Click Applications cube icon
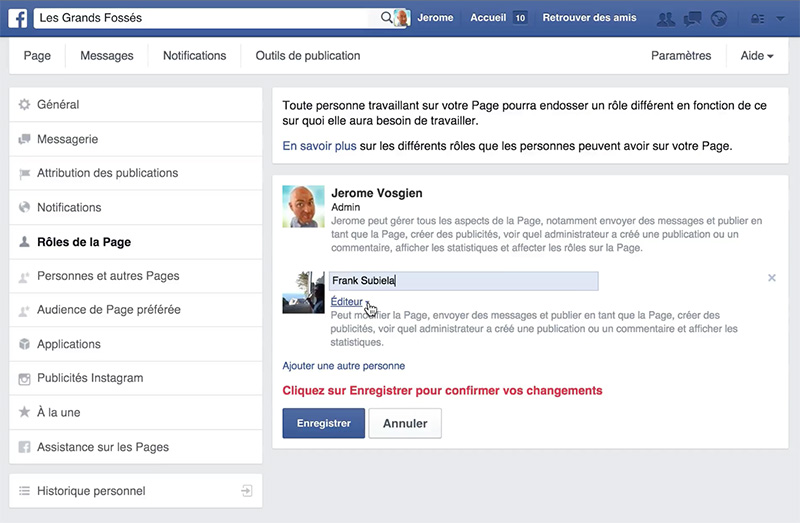The height and width of the screenshot is (523, 800). (x=24, y=344)
